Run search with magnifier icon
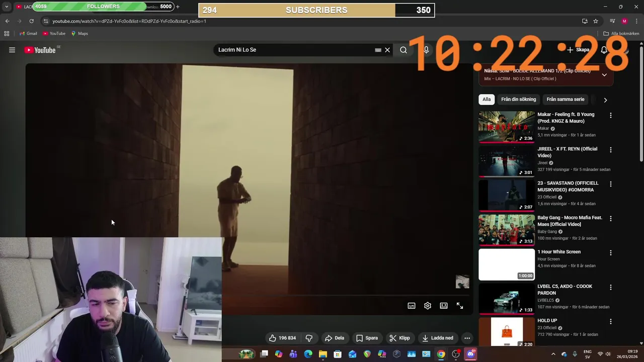This screenshot has width=644, height=362. coord(404,50)
